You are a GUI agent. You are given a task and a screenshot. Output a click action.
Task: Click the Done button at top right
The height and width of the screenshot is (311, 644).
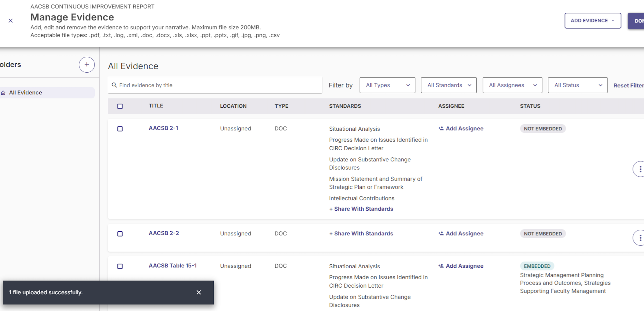tap(636, 21)
